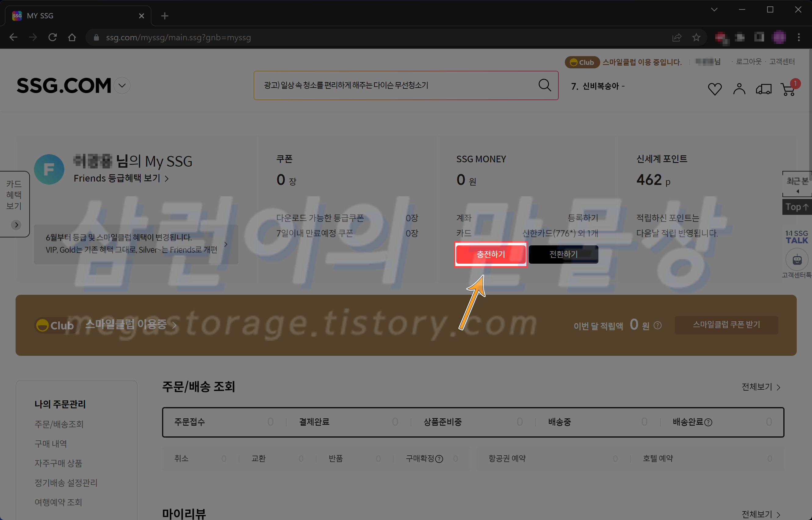This screenshot has height=520, width=812.
Task: Click the 신세계 포인트 462 p value
Action: click(653, 180)
